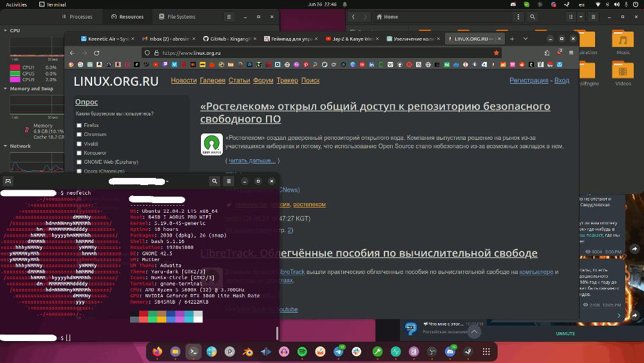This screenshot has height=363, width=644.
Task: Click the Firefox URL address field
Action: (x=321, y=53)
